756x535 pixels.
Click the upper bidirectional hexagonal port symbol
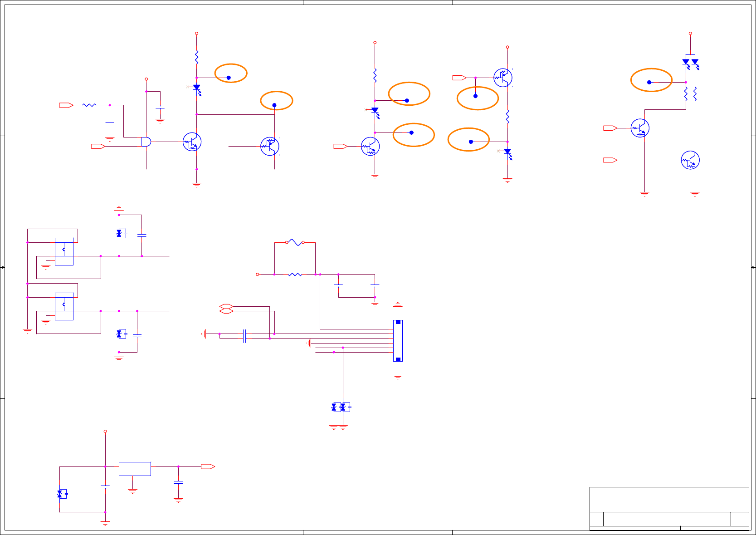coord(226,306)
